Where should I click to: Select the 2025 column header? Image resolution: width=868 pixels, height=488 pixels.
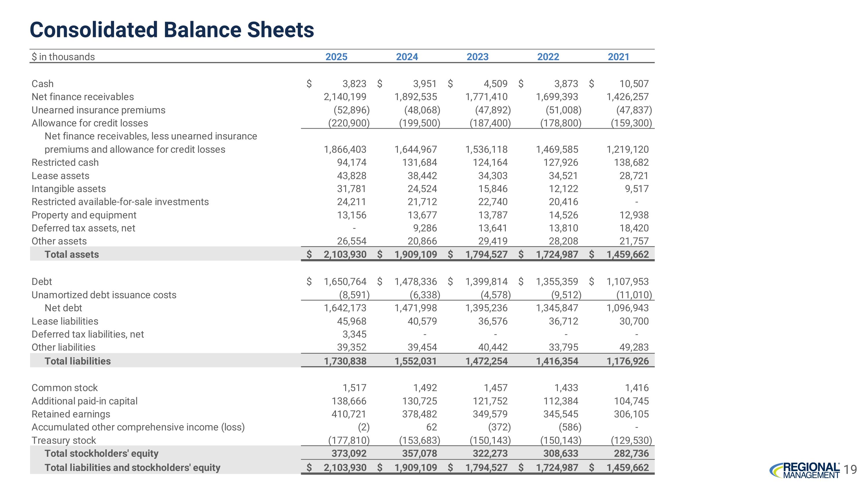336,57
